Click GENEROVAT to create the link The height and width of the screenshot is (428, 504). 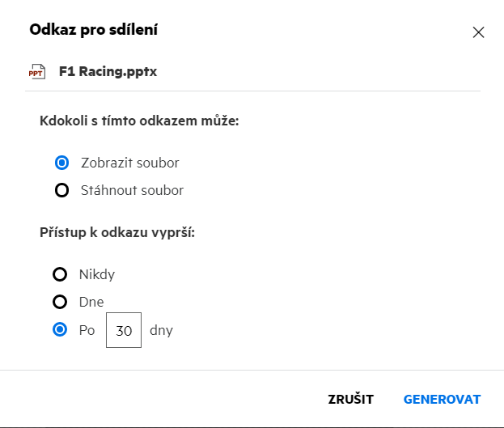tap(442, 399)
